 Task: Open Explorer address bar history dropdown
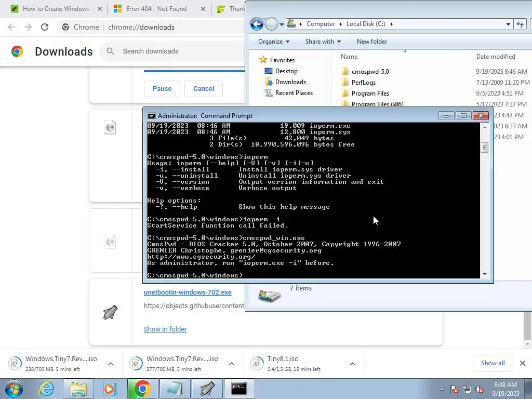pyautogui.click(x=508, y=24)
